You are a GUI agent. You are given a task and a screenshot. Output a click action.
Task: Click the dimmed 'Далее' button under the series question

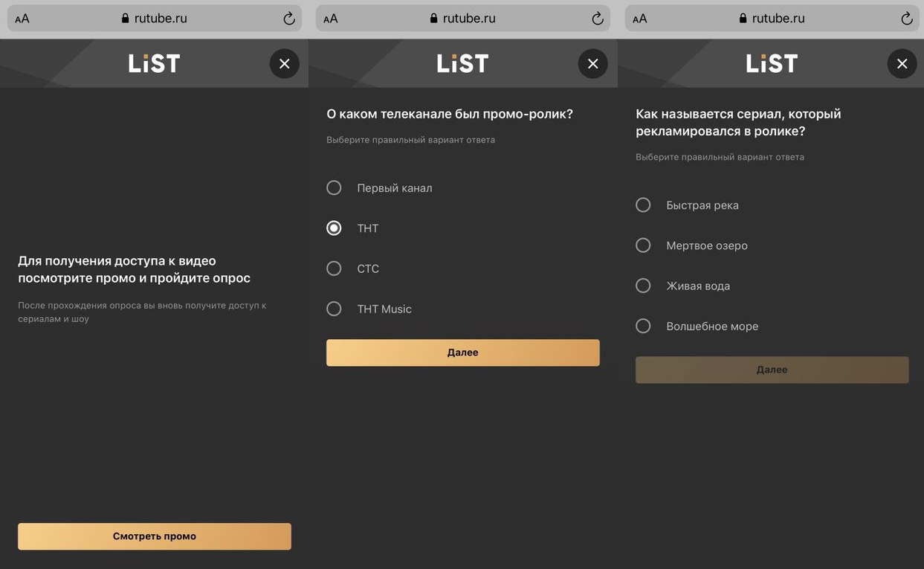pos(772,370)
